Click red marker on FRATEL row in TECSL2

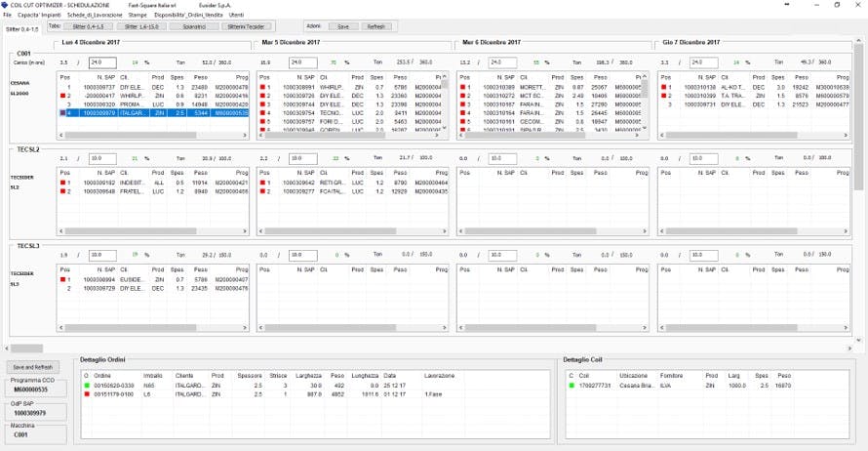coord(63,191)
